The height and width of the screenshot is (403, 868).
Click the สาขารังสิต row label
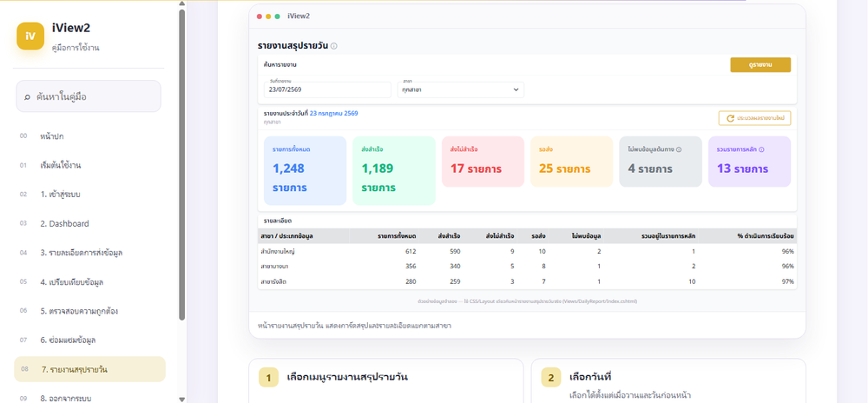tap(274, 281)
